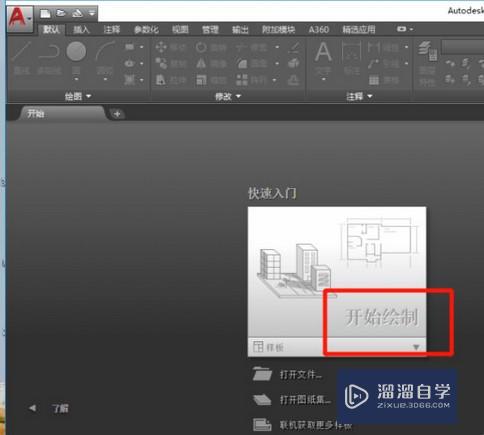The height and width of the screenshot is (435, 484).
Task: Select the Array tool
Action: 252,80
